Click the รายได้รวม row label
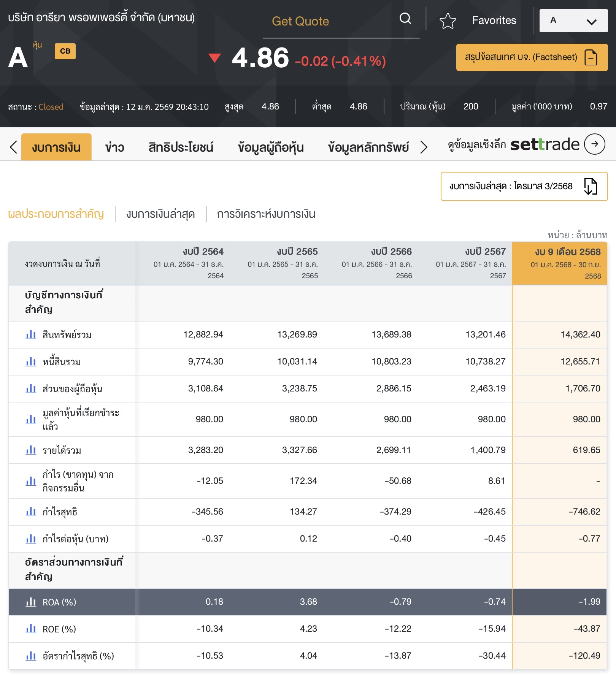 pos(62,450)
